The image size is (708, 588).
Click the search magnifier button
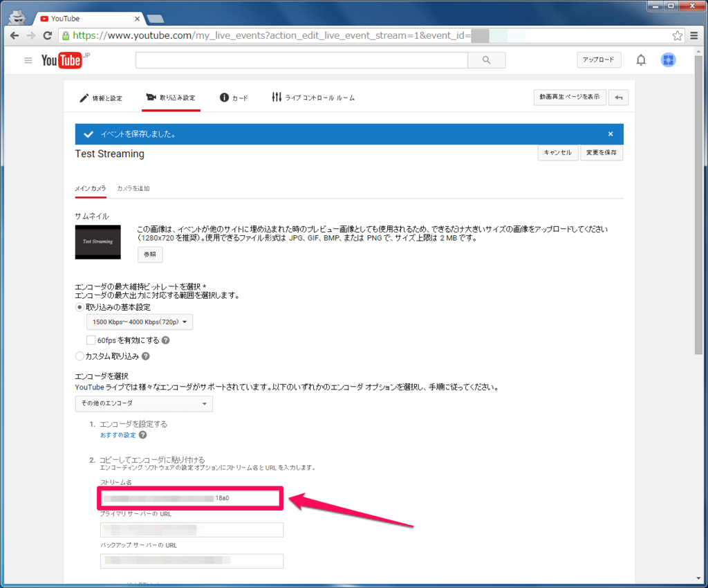point(486,59)
